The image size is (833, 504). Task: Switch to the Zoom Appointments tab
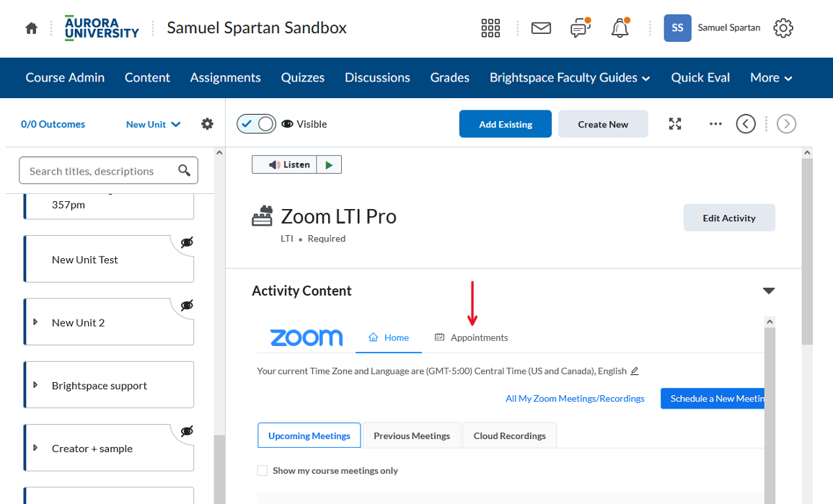coord(471,337)
